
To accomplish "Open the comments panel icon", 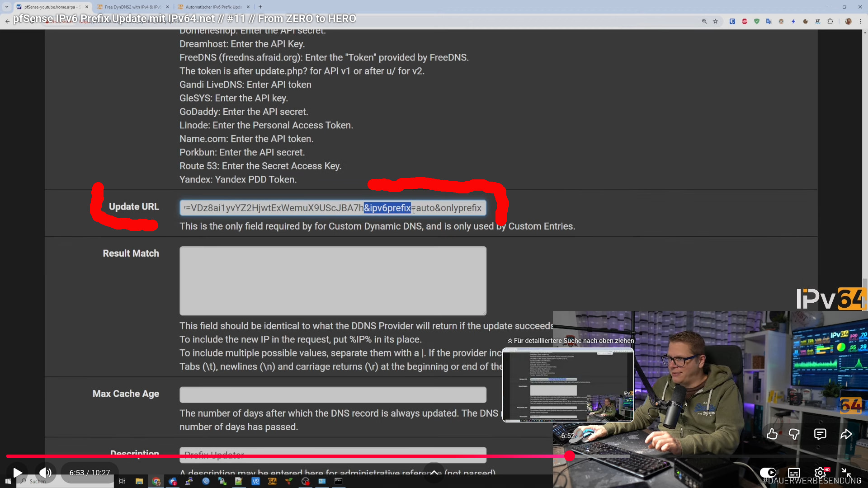I will [820, 434].
